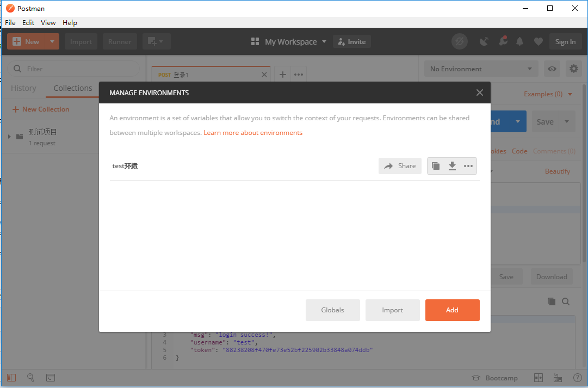
Task: Click the heart icon
Action: coord(538,42)
